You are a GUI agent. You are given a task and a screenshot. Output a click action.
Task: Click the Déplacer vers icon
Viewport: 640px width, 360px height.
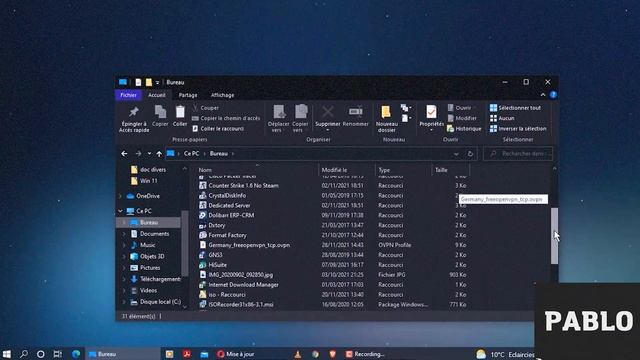(x=279, y=112)
